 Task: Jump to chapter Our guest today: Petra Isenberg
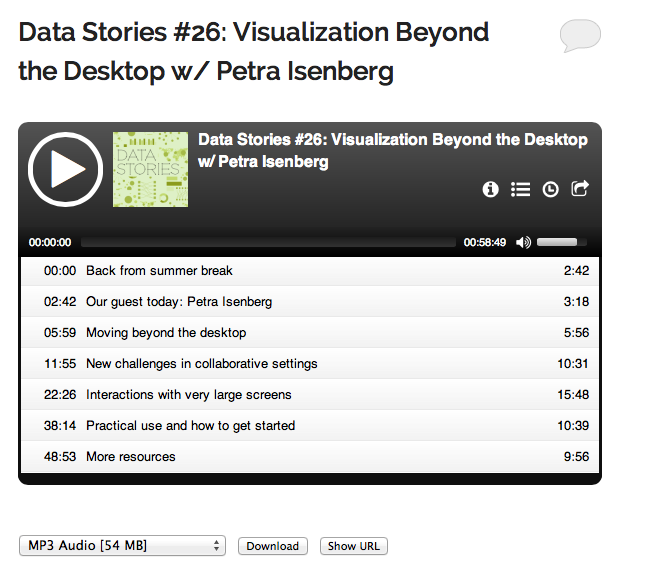pos(310,301)
